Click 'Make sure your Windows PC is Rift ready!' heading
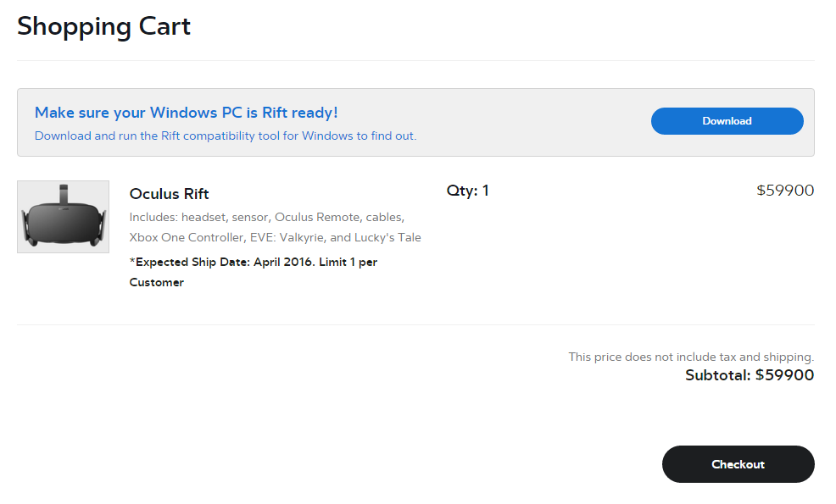The height and width of the screenshot is (504, 836). coord(186,113)
